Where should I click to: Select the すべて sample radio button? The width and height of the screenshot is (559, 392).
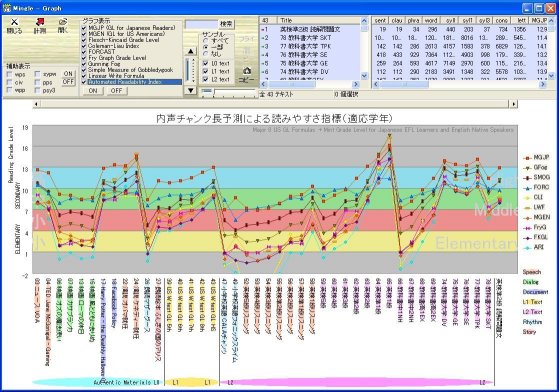(x=205, y=41)
